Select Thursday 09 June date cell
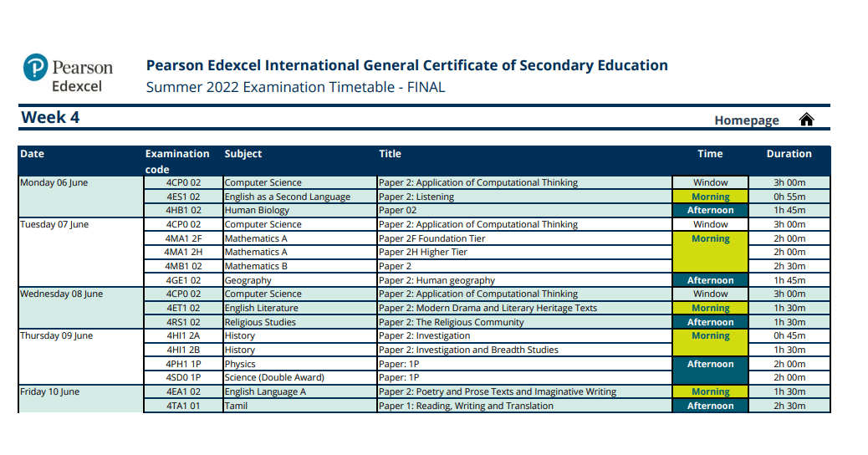The height and width of the screenshot is (455, 868). (57, 336)
